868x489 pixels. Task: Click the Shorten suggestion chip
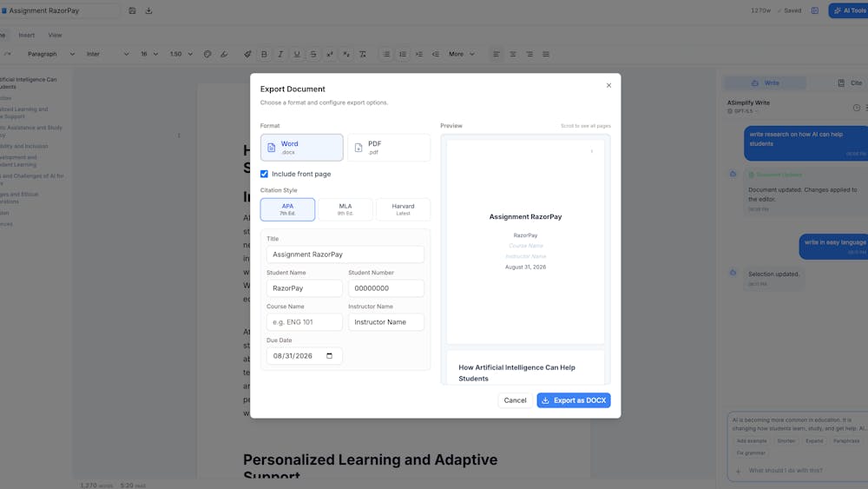click(x=786, y=441)
